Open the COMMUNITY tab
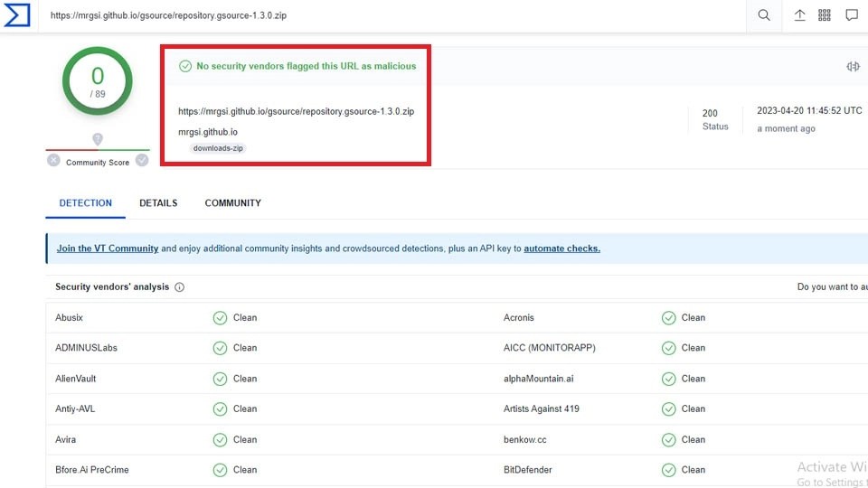 pos(232,203)
